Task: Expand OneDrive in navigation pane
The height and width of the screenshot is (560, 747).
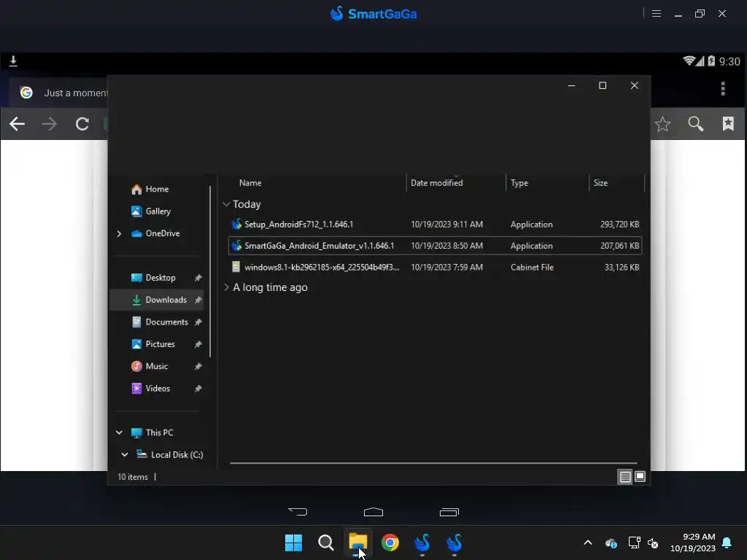Action: click(x=119, y=233)
